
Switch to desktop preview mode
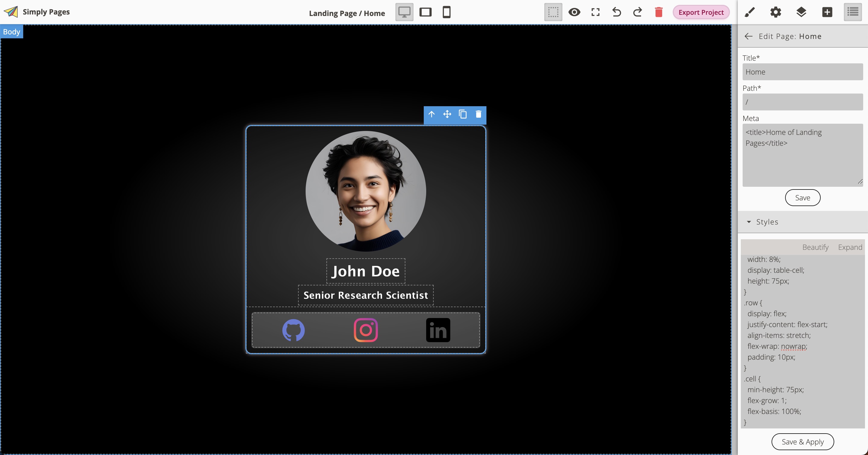point(404,12)
